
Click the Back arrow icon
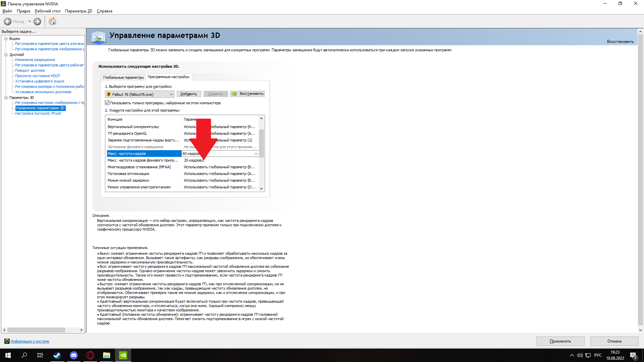8,21
